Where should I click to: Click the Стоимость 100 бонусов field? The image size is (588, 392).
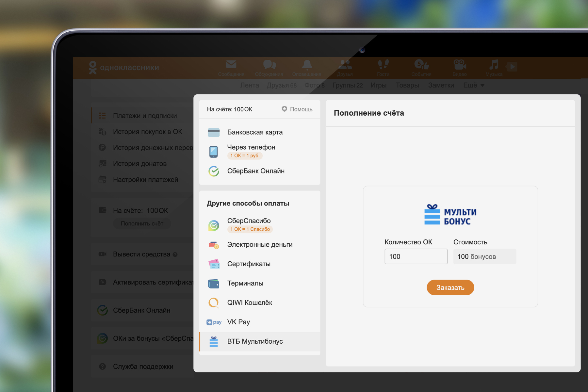(485, 256)
